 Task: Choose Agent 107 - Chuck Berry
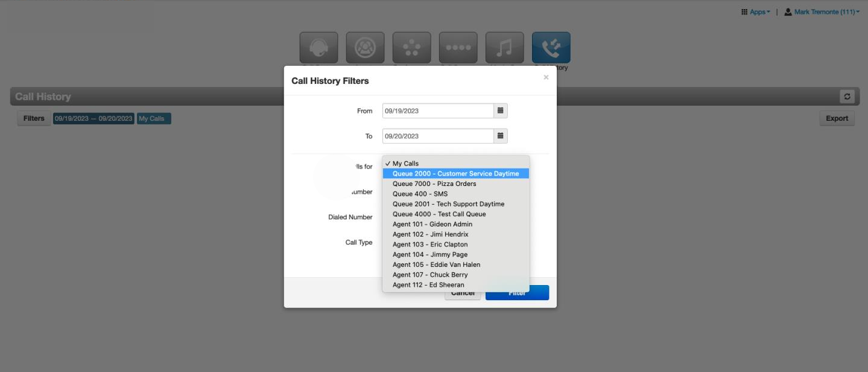[455, 275]
